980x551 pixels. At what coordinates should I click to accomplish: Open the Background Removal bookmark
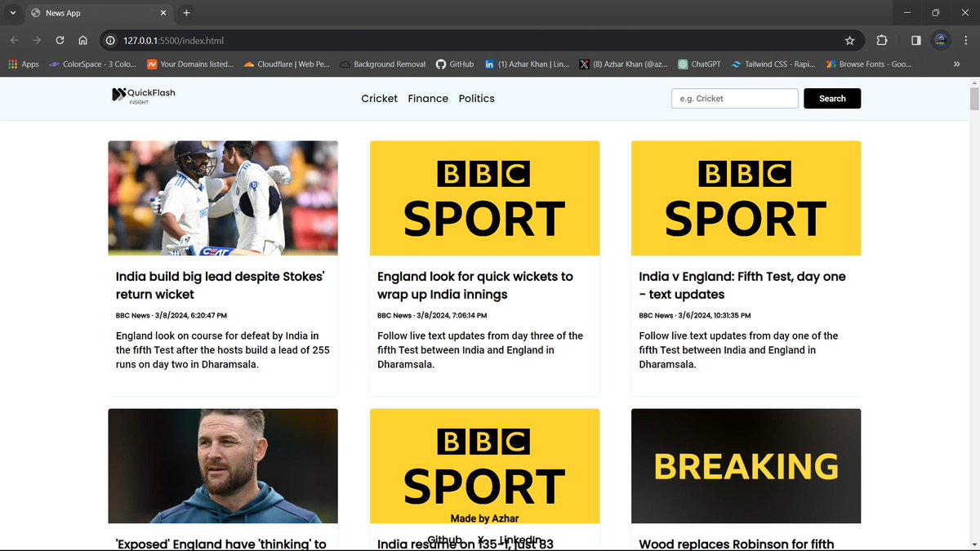point(383,64)
